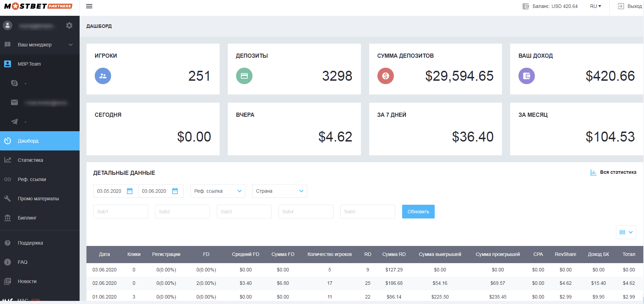This screenshot has width=644, height=304.
Task: Click the hamburger menu icon
Action: point(89,6)
